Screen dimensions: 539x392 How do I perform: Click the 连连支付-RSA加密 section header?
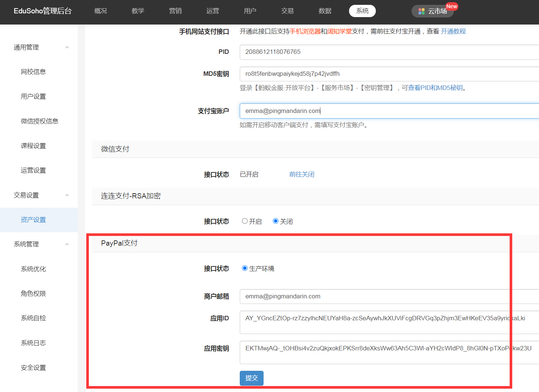pos(316,196)
